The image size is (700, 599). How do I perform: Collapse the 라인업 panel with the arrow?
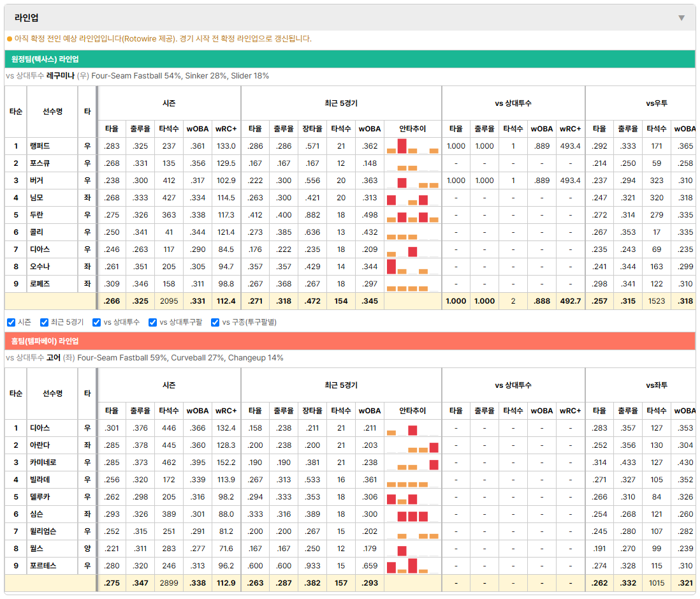click(682, 18)
